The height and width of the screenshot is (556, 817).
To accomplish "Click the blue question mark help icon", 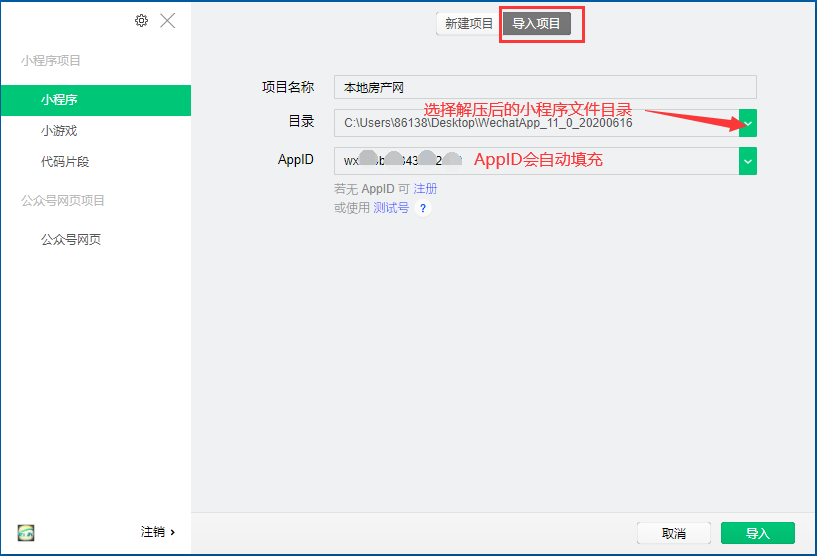I will click(x=423, y=208).
